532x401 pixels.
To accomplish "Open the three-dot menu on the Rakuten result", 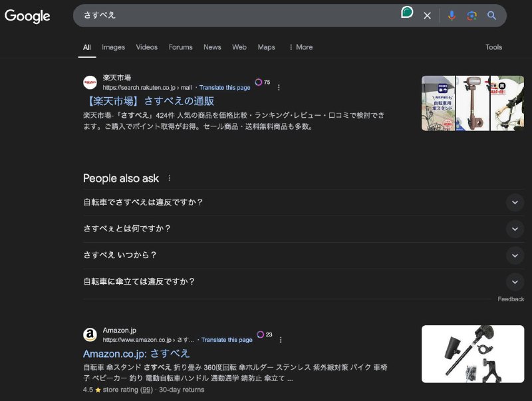I will pos(279,86).
